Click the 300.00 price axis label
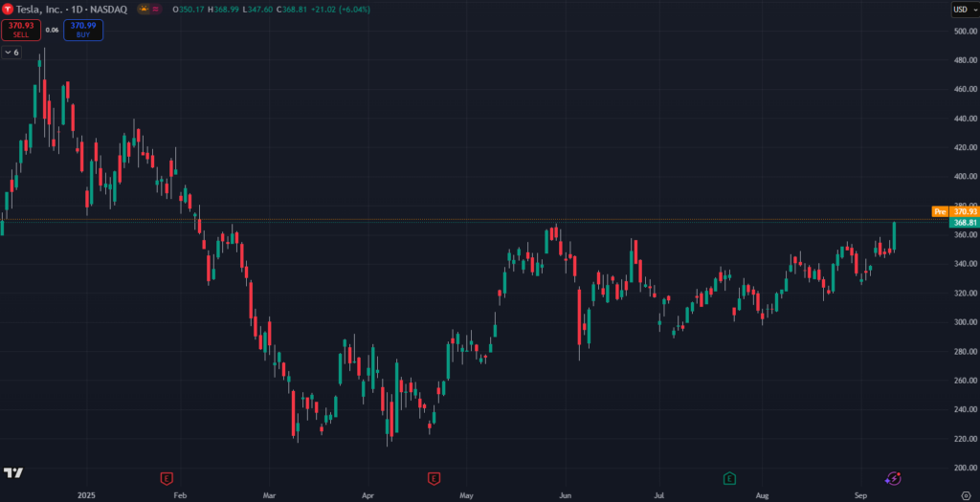 [965, 322]
